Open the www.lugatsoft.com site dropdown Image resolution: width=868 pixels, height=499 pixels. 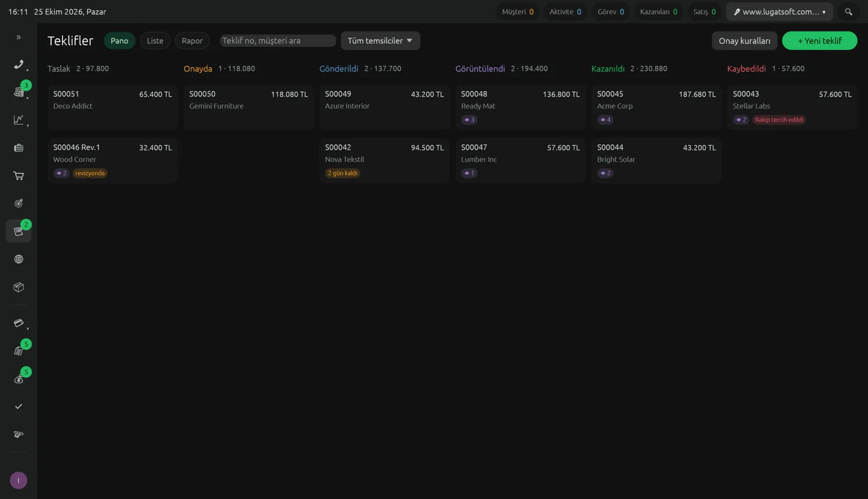[780, 12]
